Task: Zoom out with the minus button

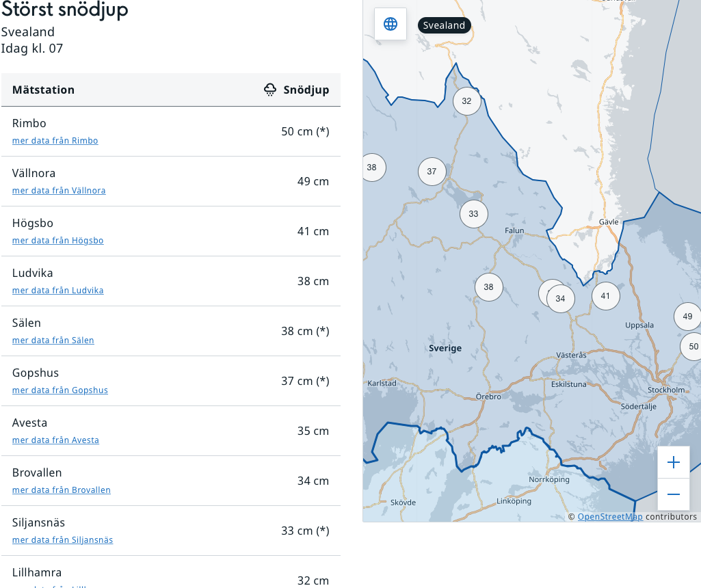Action: coord(673,494)
